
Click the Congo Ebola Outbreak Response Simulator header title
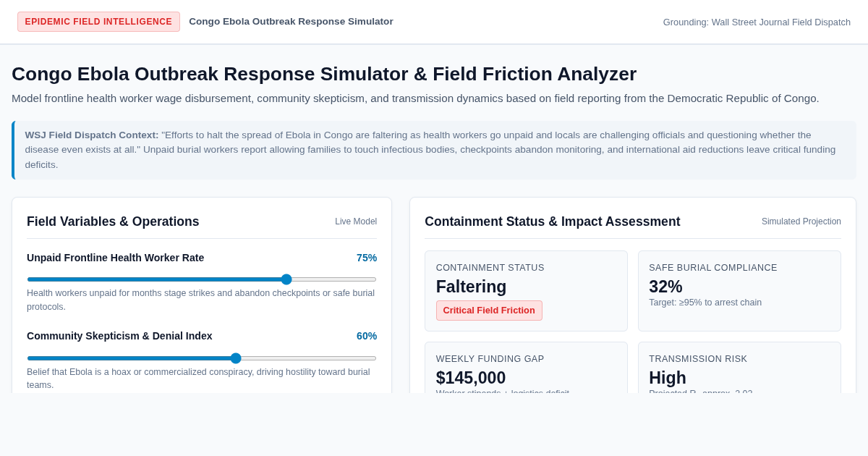click(x=291, y=22)
